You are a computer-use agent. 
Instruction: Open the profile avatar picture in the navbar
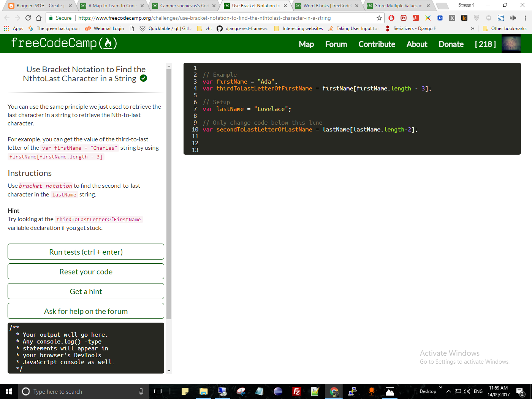point(511,43)
